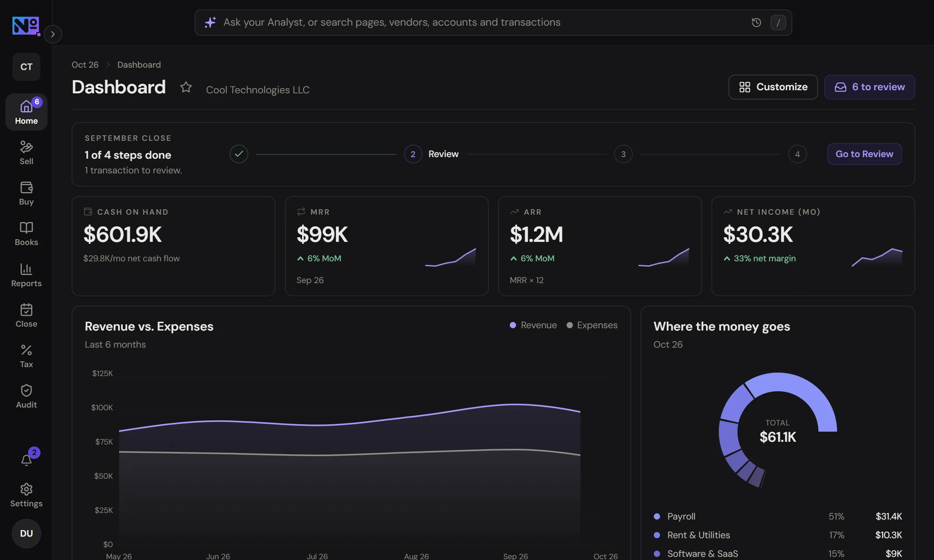Image resolution: width=934 pixels, height=560 pixels.
Task: Open the DU user avatar menu
Action: pos(26,534)
